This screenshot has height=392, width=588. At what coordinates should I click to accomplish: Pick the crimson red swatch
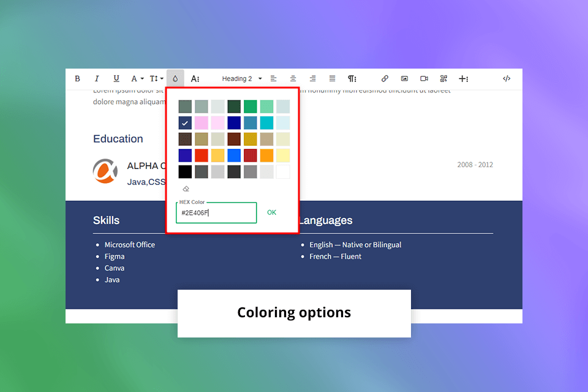pyautogui.click(x=251, y=156)
